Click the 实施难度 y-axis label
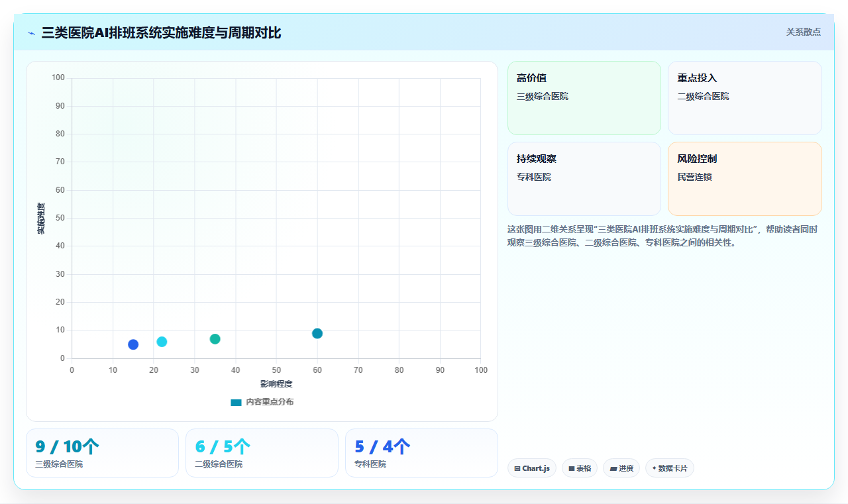Screen dimensions: 848x504 point(41,219)
